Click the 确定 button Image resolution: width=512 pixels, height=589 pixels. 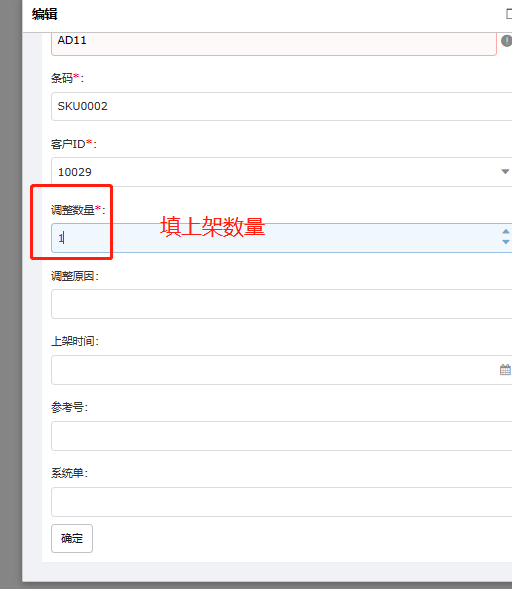click(72, 538)
